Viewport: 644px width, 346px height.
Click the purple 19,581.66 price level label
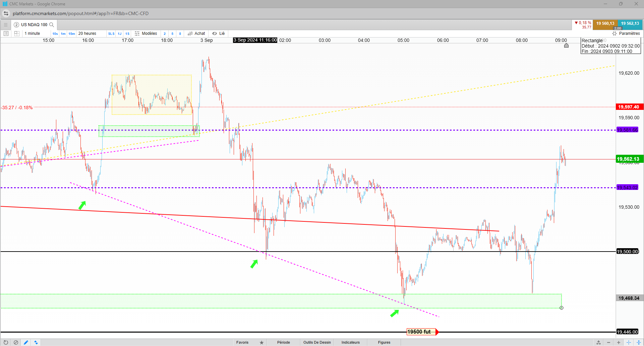click(x=628, y=130)
